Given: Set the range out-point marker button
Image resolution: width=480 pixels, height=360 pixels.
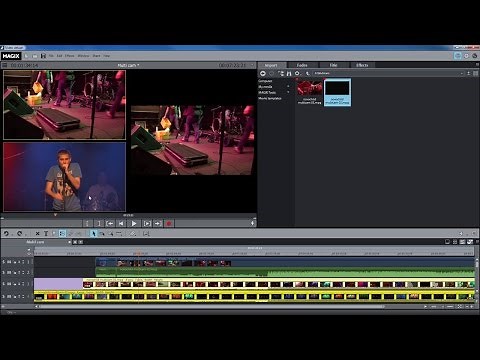Looking at the screenshot, I should (99, 224).
